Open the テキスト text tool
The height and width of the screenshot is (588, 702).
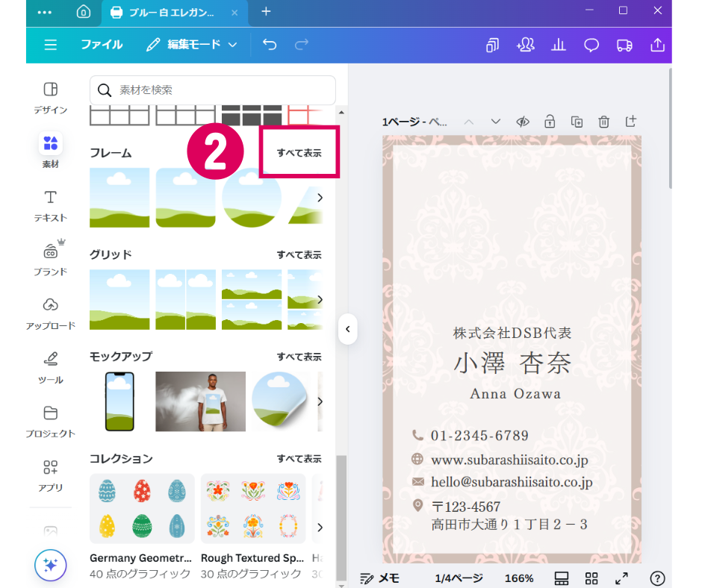coord(50,205)
